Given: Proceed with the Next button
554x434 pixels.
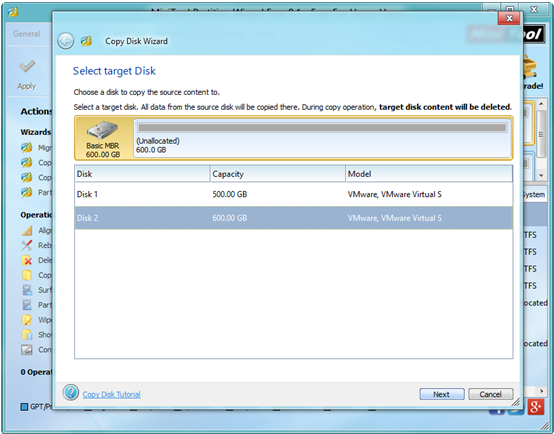Looking at the screenshot, I should (442, 394).
